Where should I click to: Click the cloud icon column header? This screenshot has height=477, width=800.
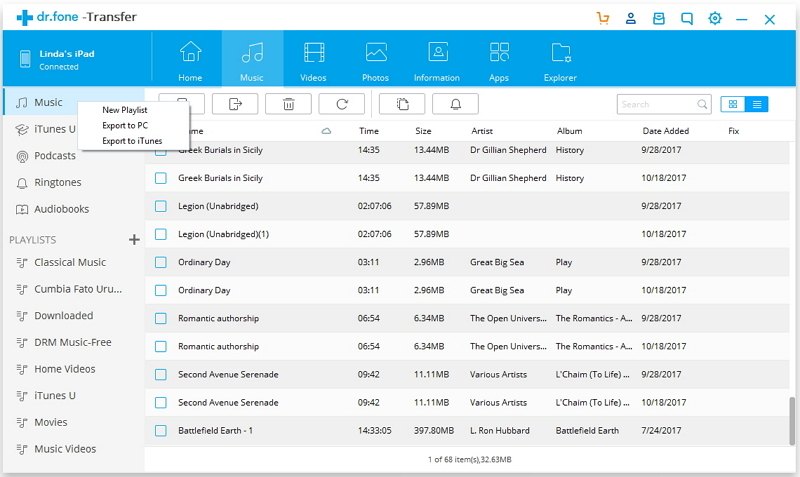point(326,131)
